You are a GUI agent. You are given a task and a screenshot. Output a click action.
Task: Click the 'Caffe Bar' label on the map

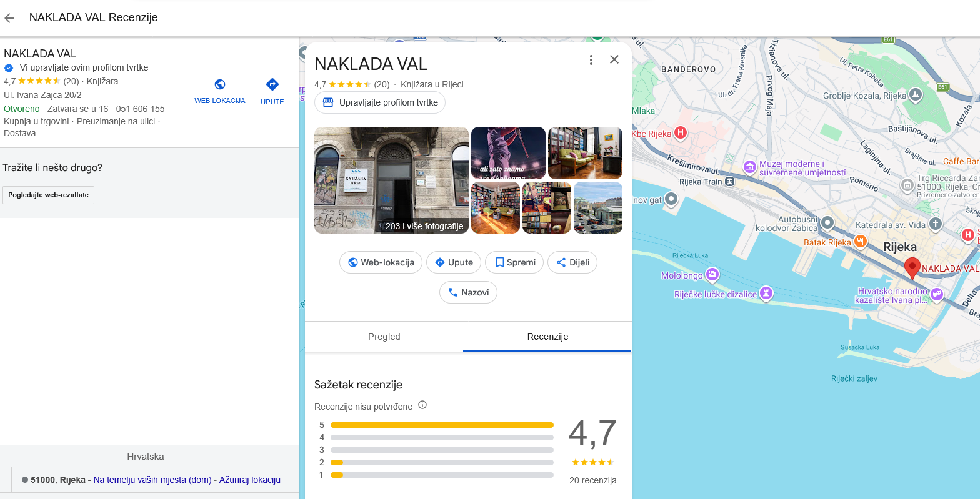pos(961,161)
